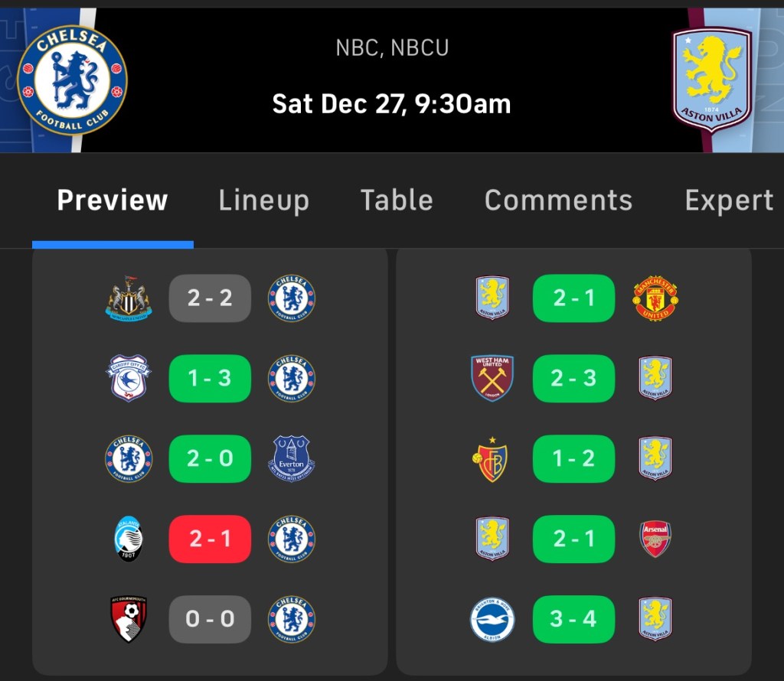Tap the FC Basel badge
784x681 pixels.
click(492, 458)
